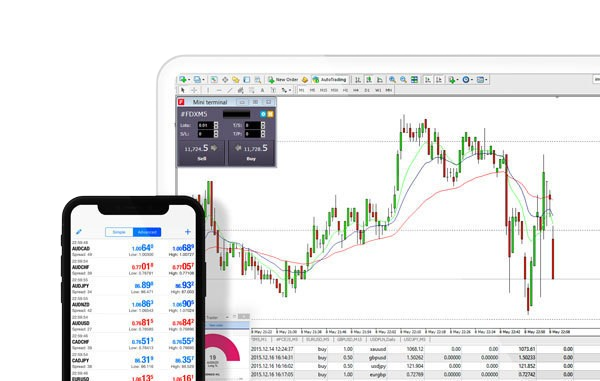Switch to H1 timeframe
This screenshot has height=381, width=600.
(346, 90)
